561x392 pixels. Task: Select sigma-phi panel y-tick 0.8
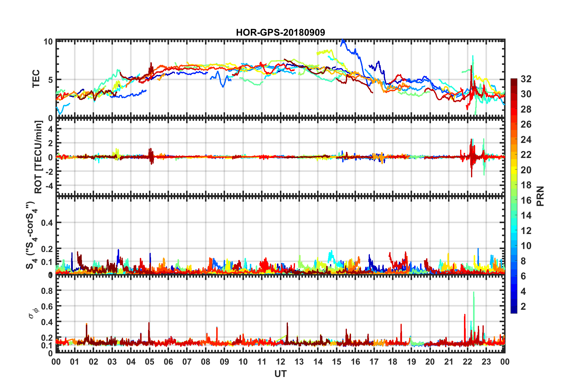pyautogui.click(x=47, y=291)
